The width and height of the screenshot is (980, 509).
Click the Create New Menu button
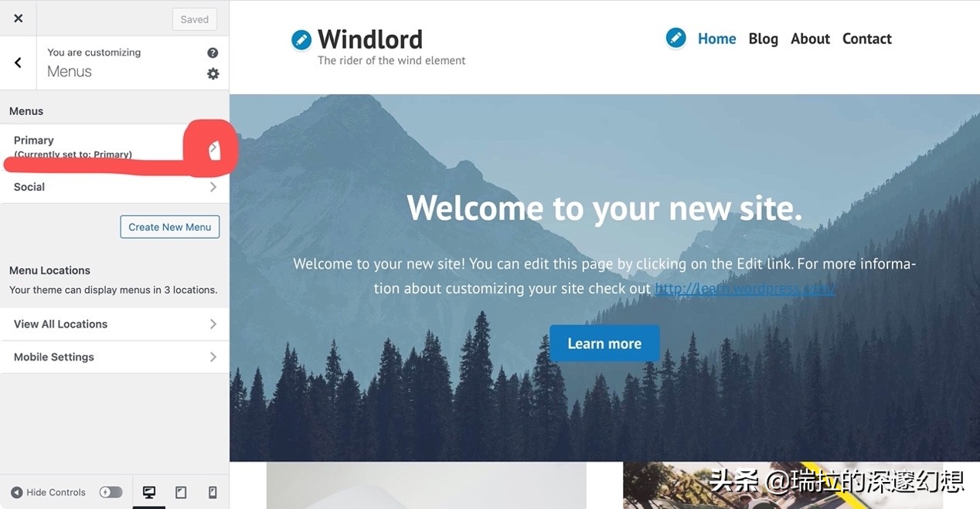[170, 227]
